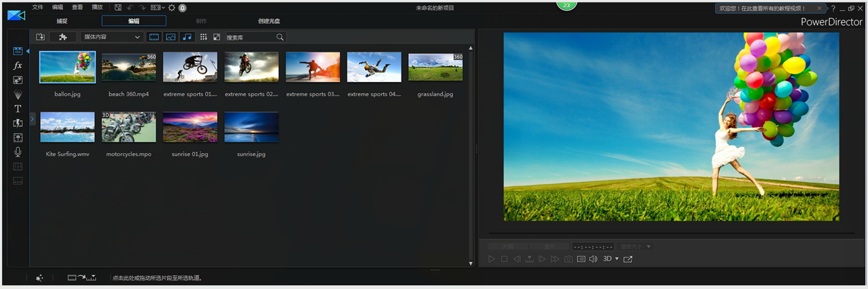Open the preferences gear icon
The image size is (868, 289).
(171, 8)
